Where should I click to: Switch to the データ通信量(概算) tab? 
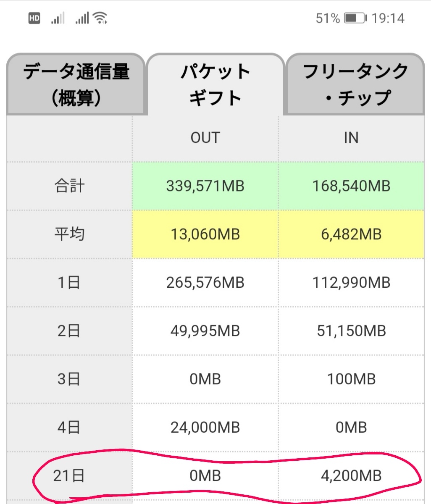76,84
